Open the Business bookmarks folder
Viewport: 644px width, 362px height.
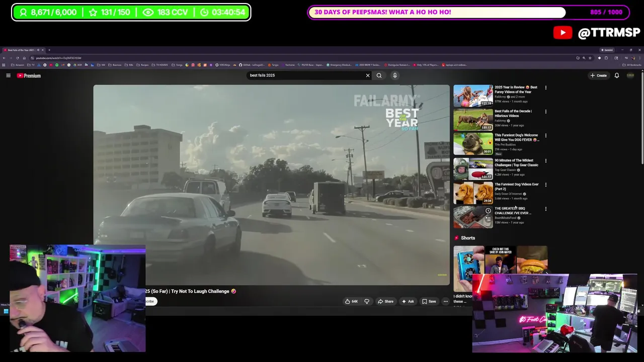[115, 65]
